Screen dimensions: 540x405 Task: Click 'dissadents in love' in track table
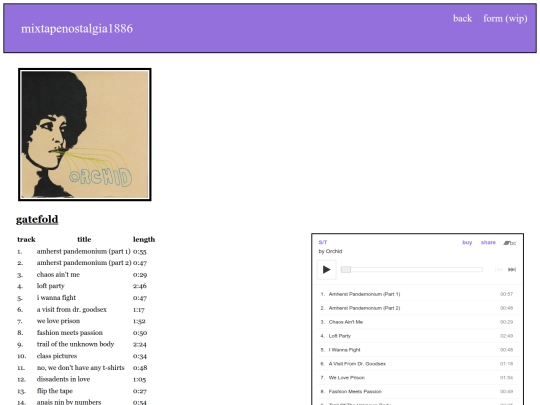coord(63,379)
